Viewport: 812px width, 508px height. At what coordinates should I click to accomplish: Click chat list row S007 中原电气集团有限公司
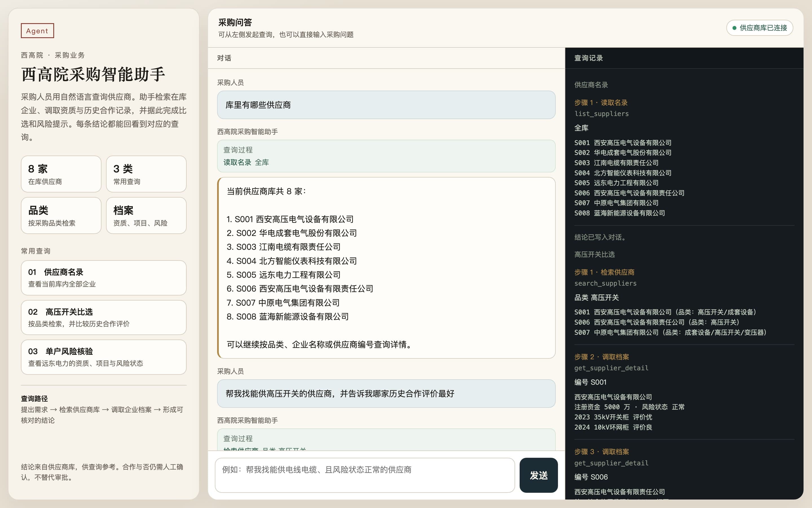point(283,303)
